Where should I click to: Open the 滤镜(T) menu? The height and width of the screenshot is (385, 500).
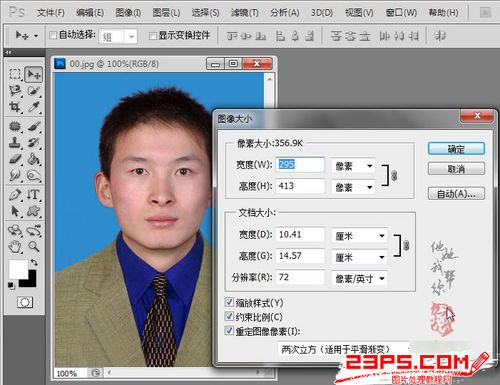pyautogui.click(x=245, y=13)
